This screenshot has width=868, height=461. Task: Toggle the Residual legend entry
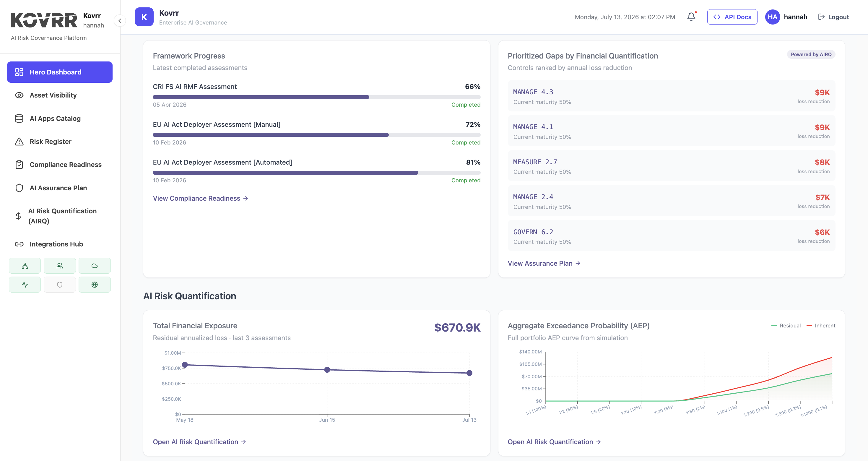(786, 326)
